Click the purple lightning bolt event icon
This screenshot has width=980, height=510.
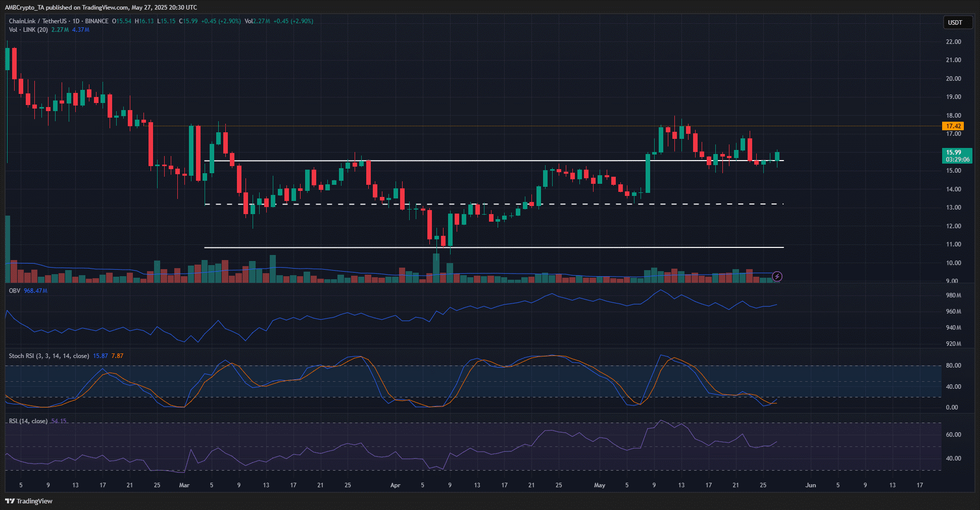(777, 276)
